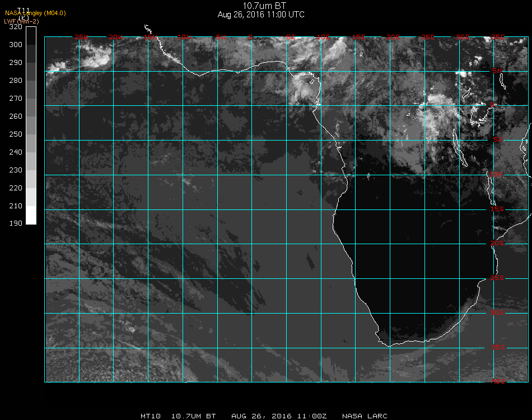Click the 240 colorbar value
Image resolution: width=532 pixels, height=420 pixels.
pos(16,152)
